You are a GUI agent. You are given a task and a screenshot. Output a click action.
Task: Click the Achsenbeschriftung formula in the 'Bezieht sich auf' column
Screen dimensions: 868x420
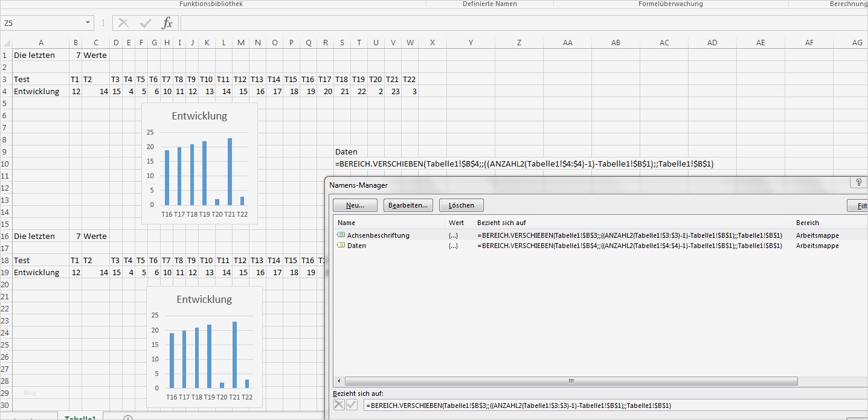629,235
